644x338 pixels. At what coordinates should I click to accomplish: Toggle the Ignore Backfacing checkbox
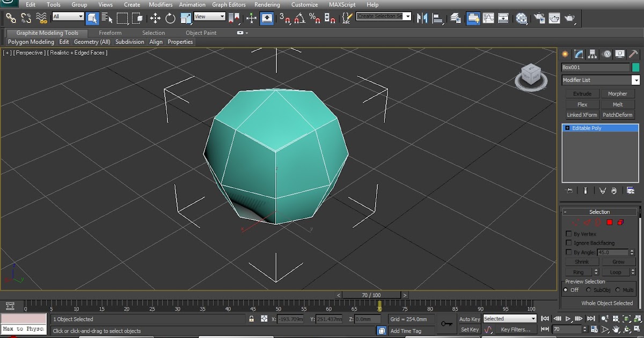click(569, 243)
